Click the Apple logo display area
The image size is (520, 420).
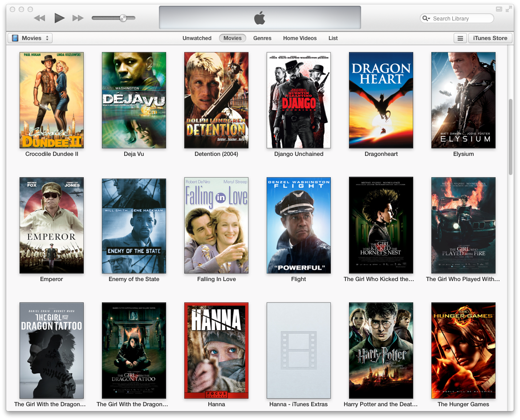pyautogui.click(x=260, y=17)
